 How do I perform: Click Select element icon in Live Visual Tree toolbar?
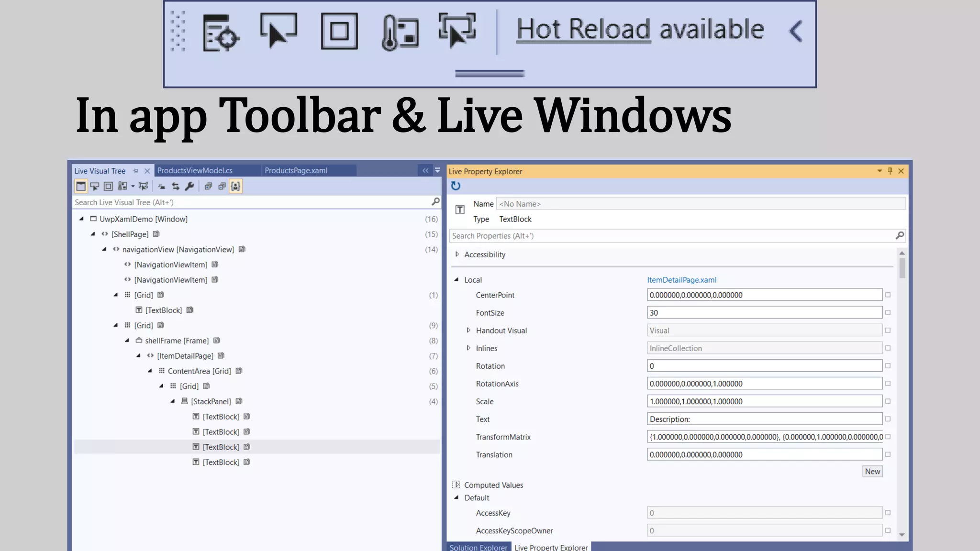[x=95, y=186]
